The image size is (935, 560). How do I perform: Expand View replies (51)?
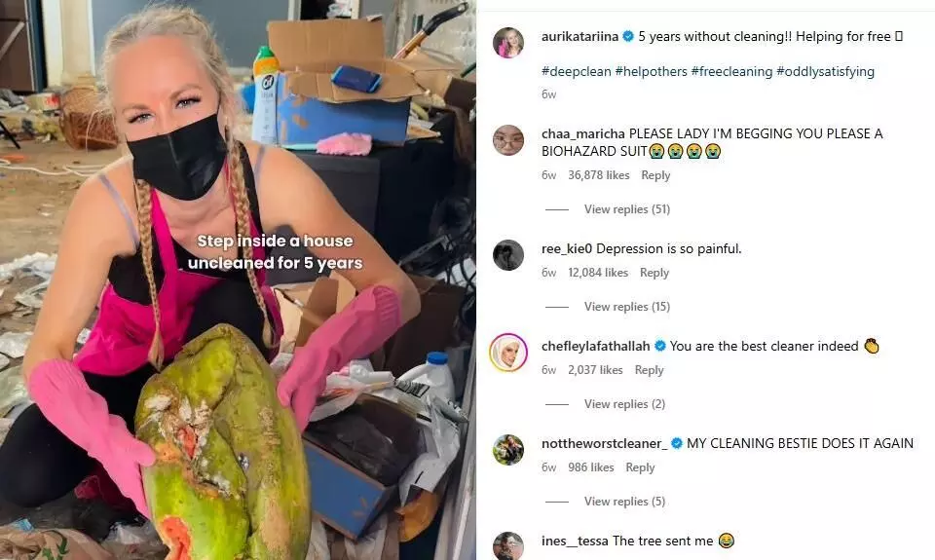click(626, 209)
